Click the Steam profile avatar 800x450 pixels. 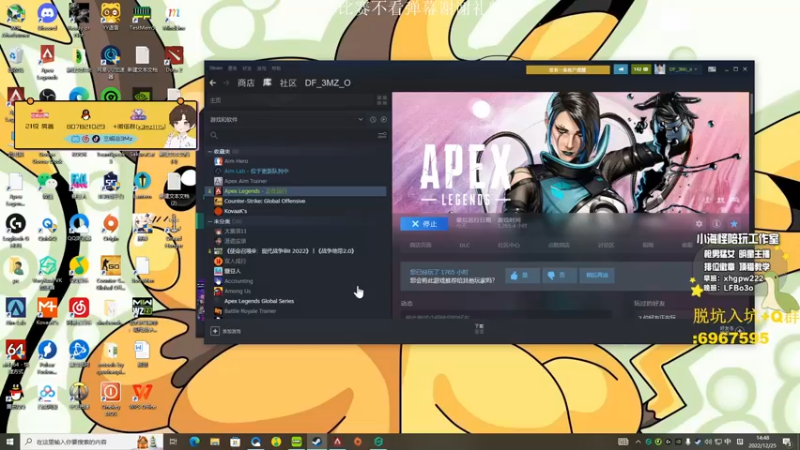(660, 69)
